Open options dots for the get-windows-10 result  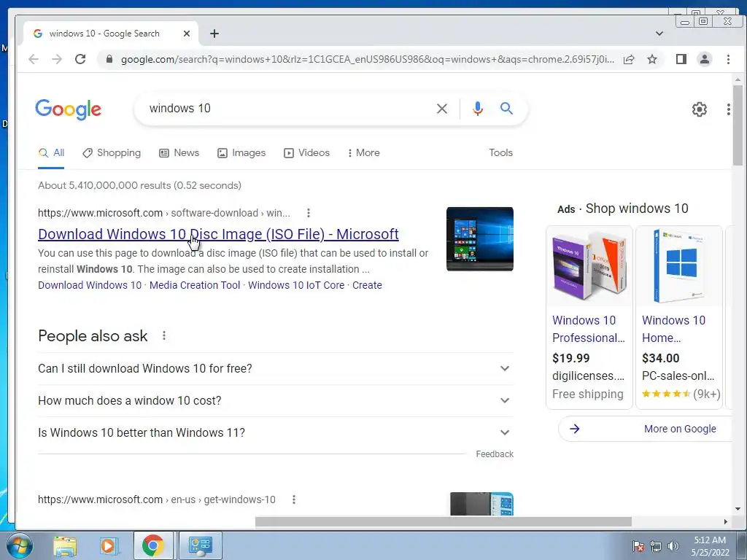294,499
